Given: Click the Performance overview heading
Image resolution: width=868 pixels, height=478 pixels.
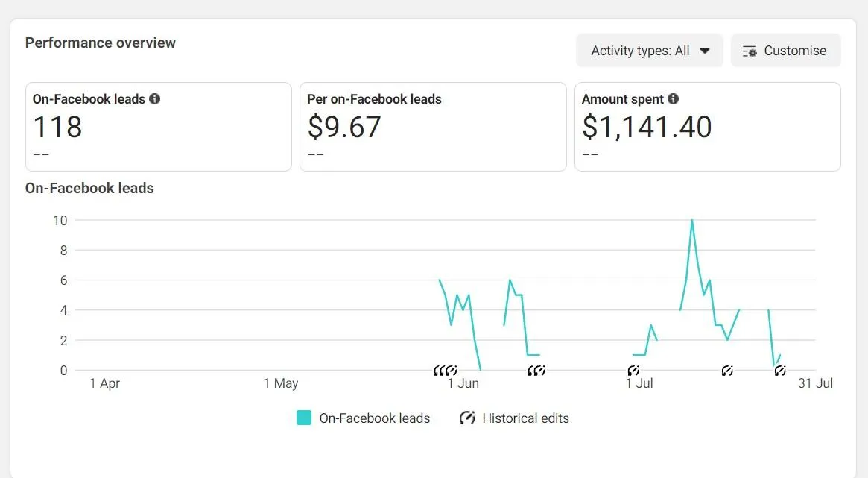Looking at the screenshot, I should pyautogui.click(x=101, y=43).
